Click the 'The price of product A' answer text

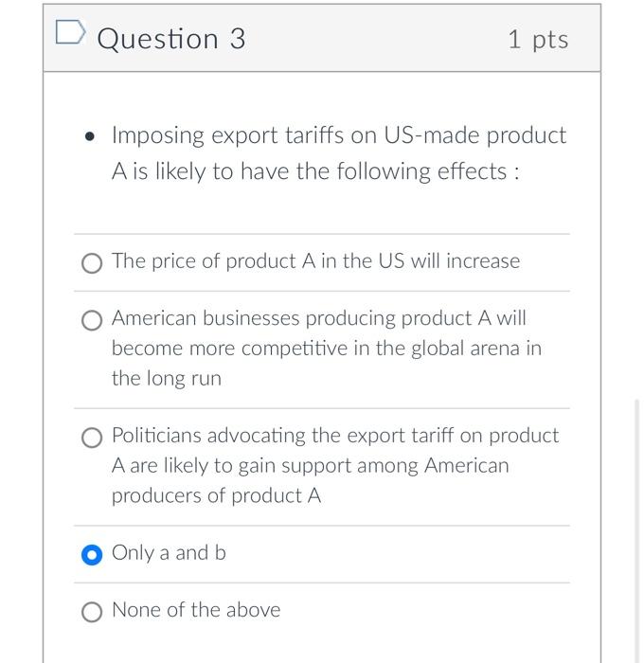pos(315,261)
